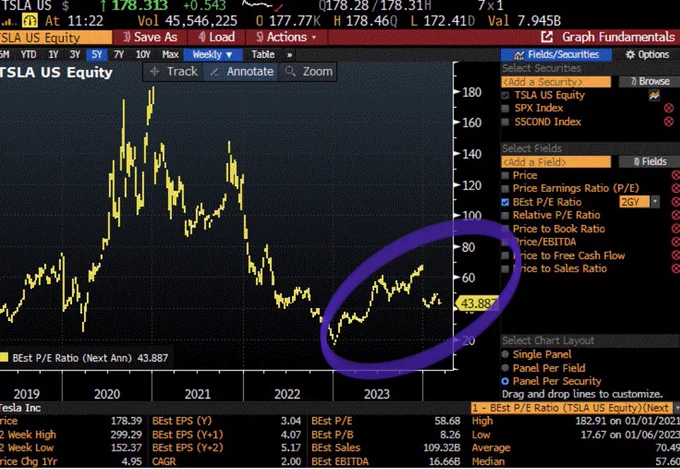Click the pencil icon on Annotate
This screenshot has width=680, height=469.
pos(214,72)
